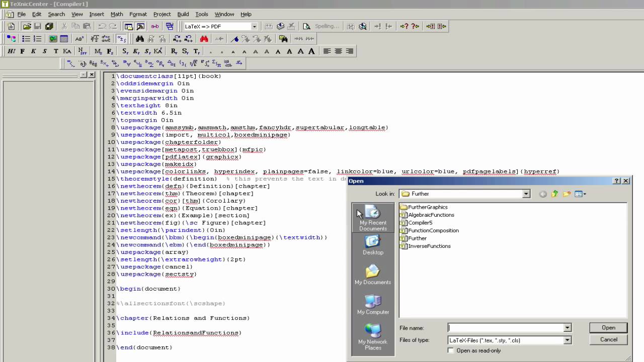Click the italic K font icon
The image size is (644, 362).
(33, 51)
